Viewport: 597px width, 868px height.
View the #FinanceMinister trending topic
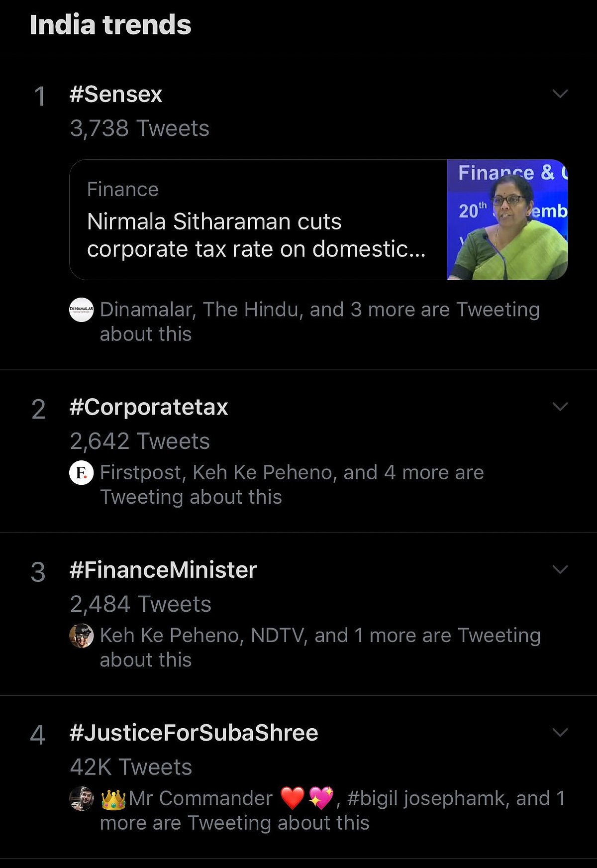click(163, 570)
